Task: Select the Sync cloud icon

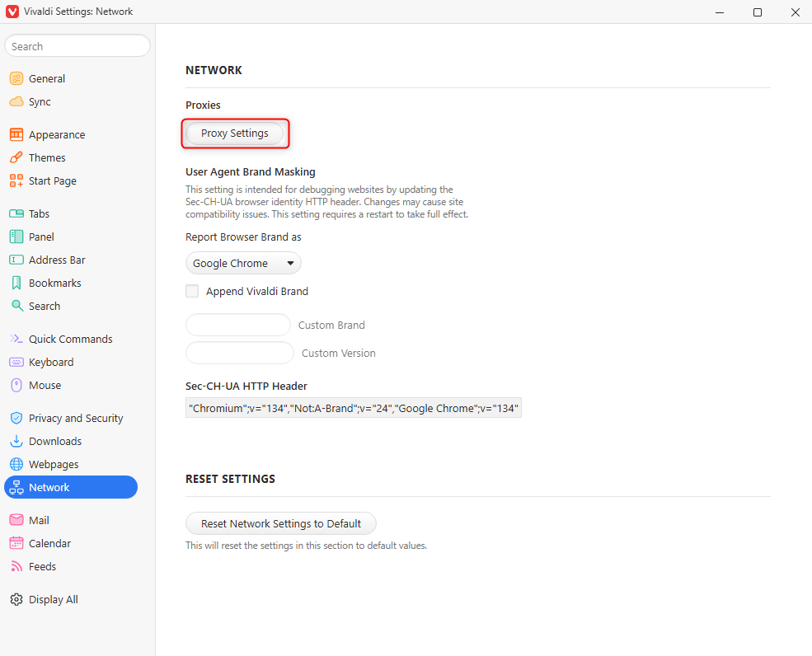Action: click(16, 101)
